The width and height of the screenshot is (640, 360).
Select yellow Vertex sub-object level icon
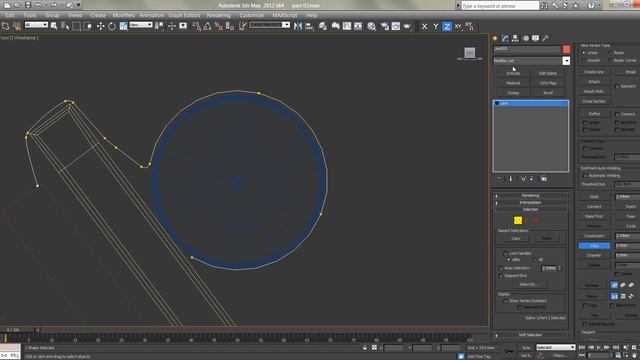click(518, 220)
